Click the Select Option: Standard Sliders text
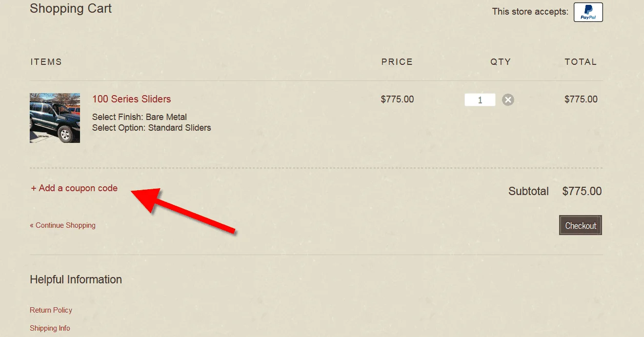This screenshot has height=337, width=644. click(152, 128)
